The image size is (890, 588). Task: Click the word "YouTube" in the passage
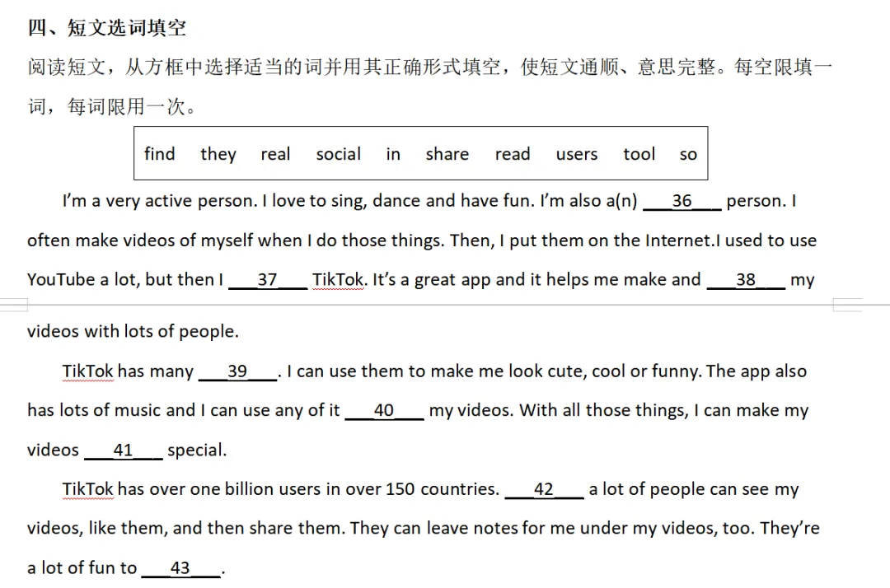(61, 279)
